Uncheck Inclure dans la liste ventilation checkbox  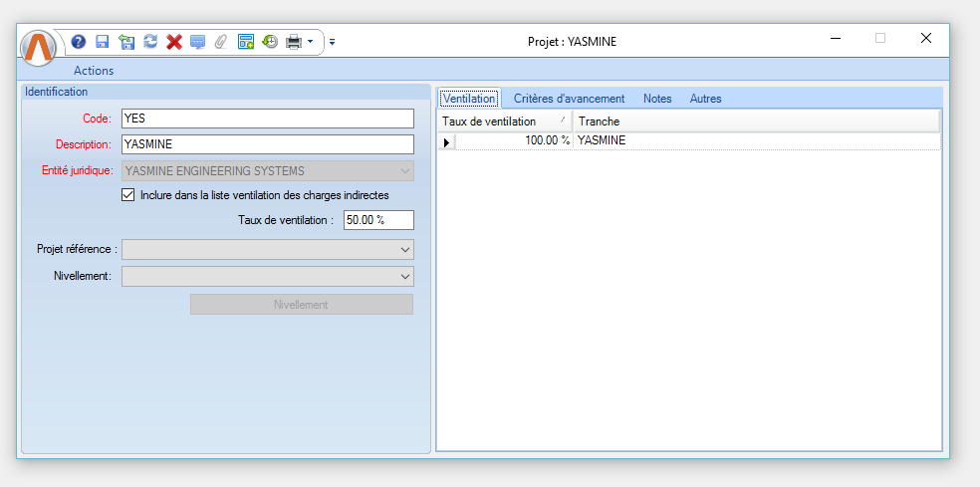127,195
